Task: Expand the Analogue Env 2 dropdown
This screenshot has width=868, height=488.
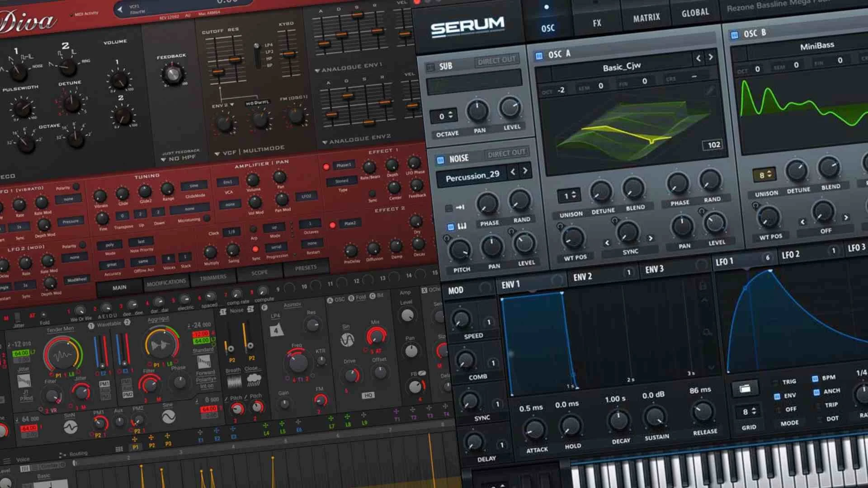Action: [324, 142]
